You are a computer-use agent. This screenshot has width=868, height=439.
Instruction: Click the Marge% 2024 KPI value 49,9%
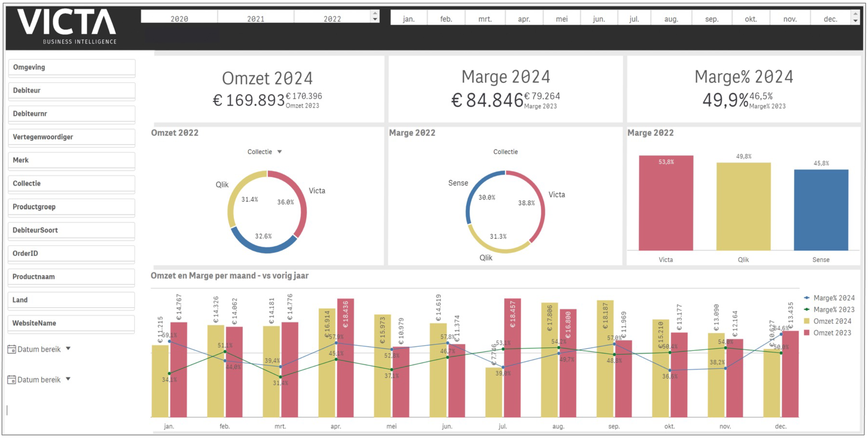(725, 100)
